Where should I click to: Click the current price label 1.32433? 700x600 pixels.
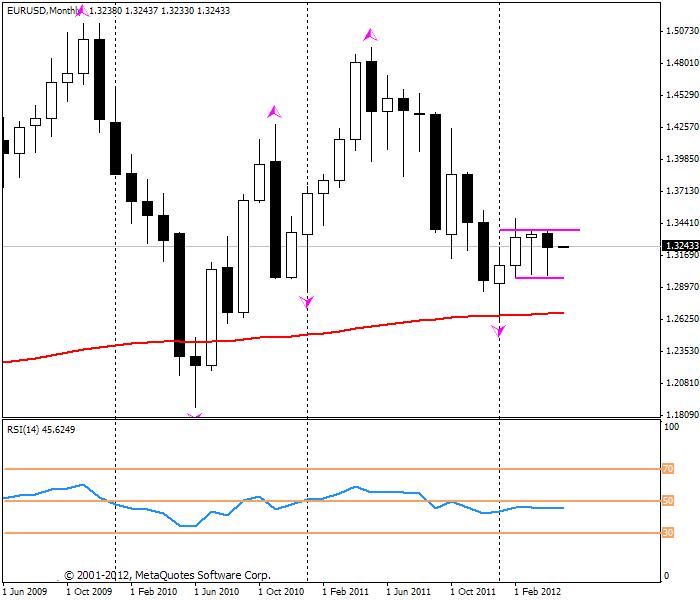point(681,246)
